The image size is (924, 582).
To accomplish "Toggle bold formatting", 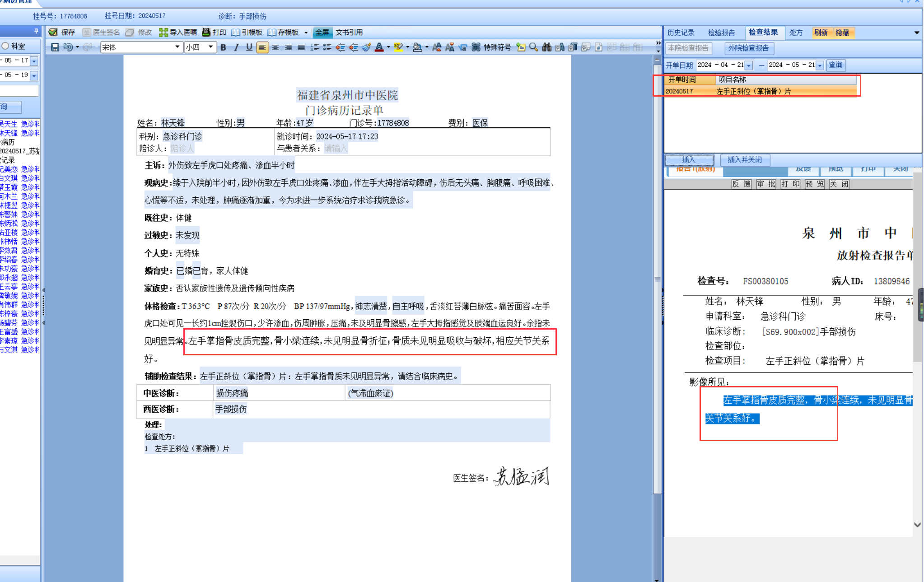I will 223,47.
